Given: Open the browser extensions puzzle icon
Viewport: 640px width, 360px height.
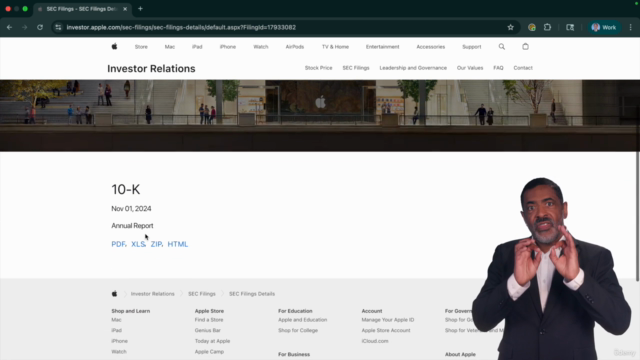Looking at the screenshot, I should point(547,27).
